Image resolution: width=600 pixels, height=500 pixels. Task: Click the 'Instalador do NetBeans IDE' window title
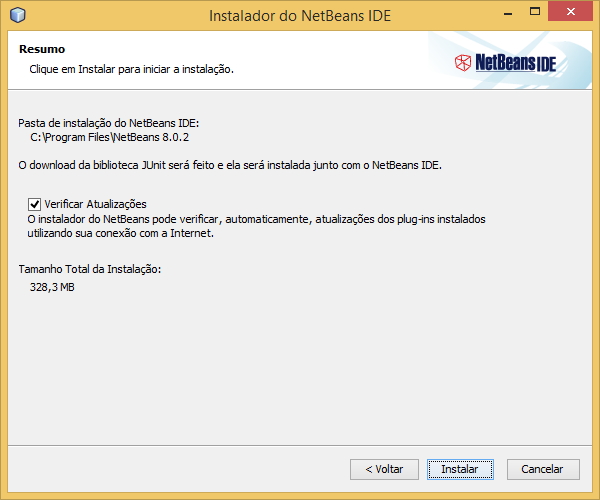pyautogui.click(x=300, y=16)
